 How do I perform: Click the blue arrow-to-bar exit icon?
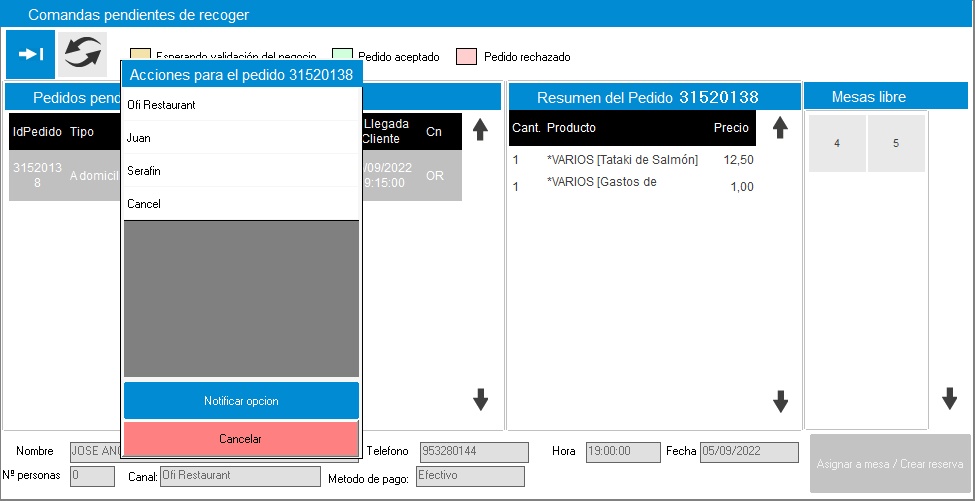(x=30, y=54)
